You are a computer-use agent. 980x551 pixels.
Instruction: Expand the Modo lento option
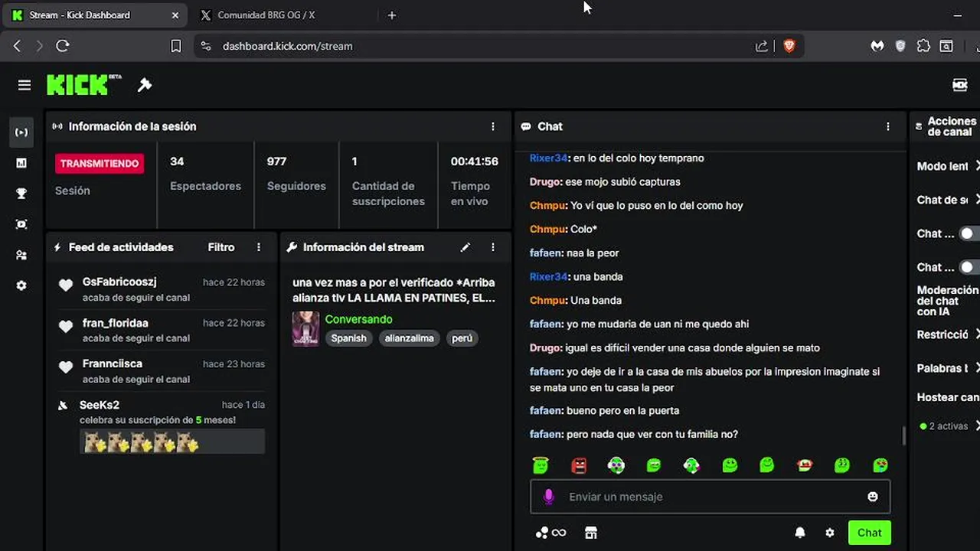pyautogui.click(x=948, y=166)
